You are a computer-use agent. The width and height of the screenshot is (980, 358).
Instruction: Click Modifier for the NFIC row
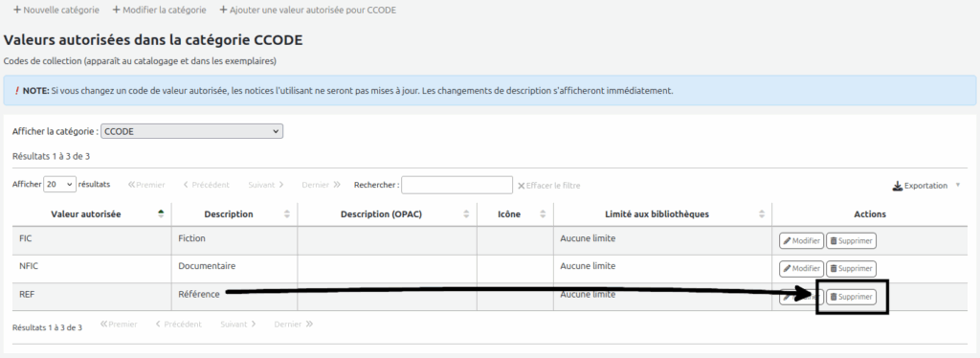[x=801, y=268]
